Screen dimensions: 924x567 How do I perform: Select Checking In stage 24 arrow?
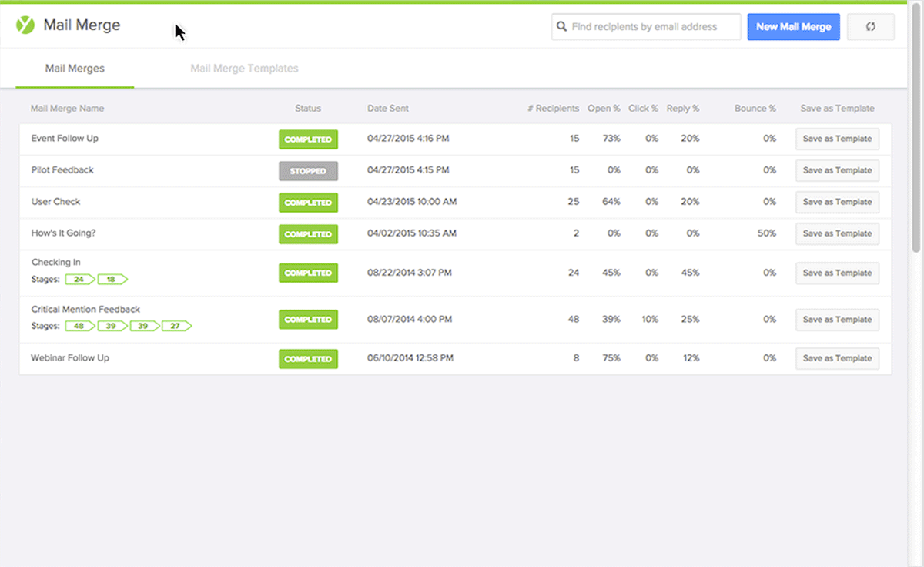tap(80, 279)
